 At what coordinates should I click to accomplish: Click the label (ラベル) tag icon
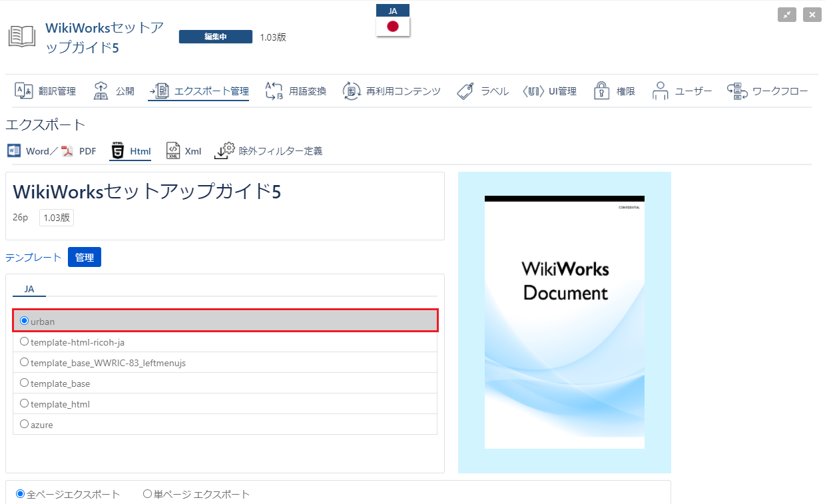pyautogui.click(x=465, y=91)
